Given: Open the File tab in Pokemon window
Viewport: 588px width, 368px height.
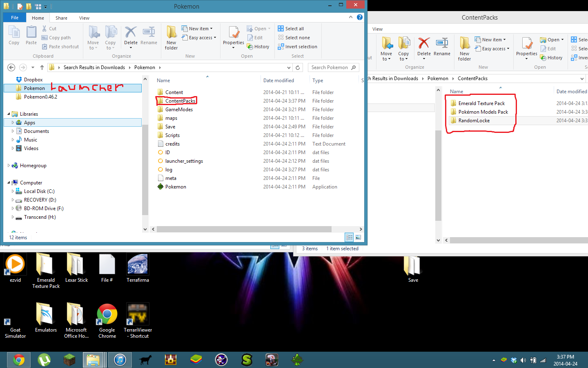Looking at the screenshot, I should (15, 18).
